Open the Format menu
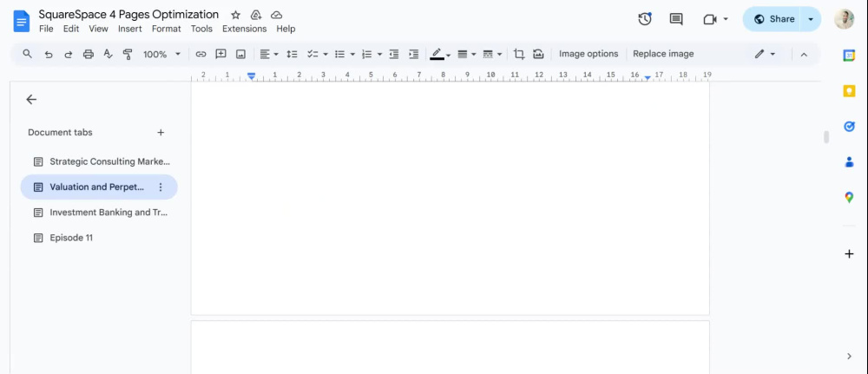The width and height of the screenshot is (868, 374). (x=166, y=29)
